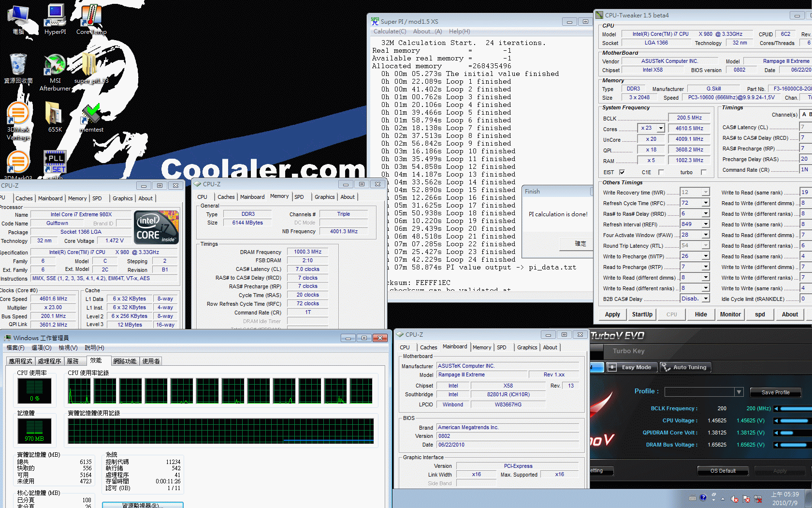This screenshot has height=508, width=812.
Task: Click the taskbar clock showing 05:39
Action: [785, 499]
